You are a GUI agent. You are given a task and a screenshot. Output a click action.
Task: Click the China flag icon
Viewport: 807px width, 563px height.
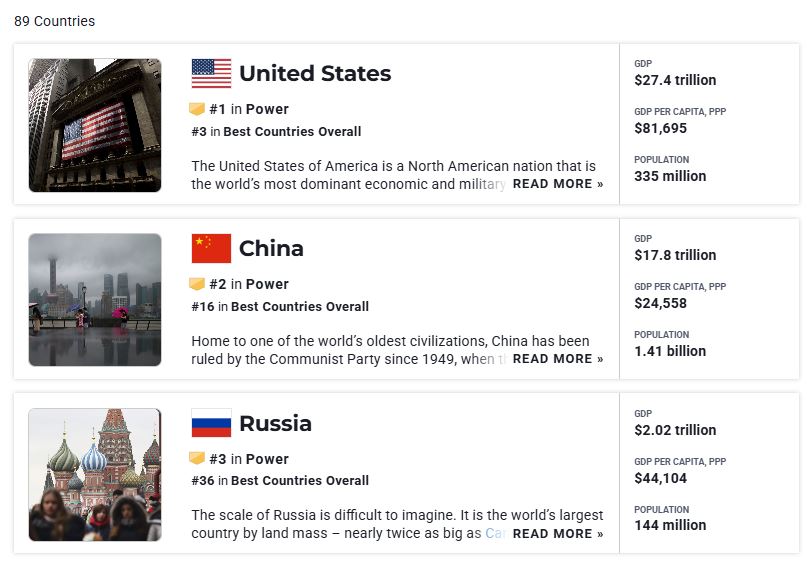click(211, 249)
